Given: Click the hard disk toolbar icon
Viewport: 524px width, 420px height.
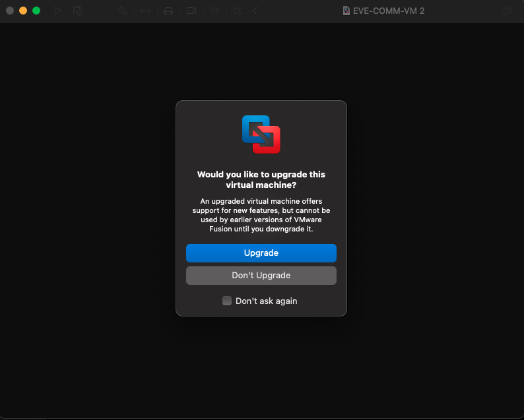Looking at the screenshot, I should click(x=168, y=11).
